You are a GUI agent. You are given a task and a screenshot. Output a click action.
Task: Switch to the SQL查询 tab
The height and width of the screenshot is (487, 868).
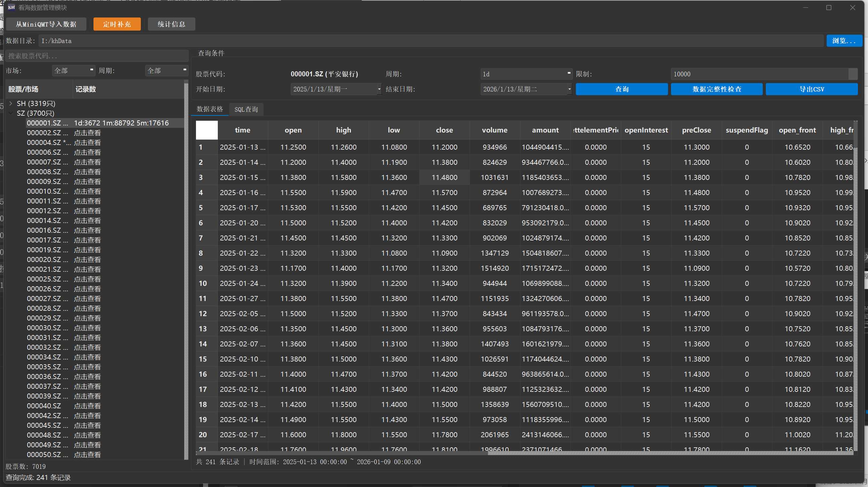pos(246,109)
